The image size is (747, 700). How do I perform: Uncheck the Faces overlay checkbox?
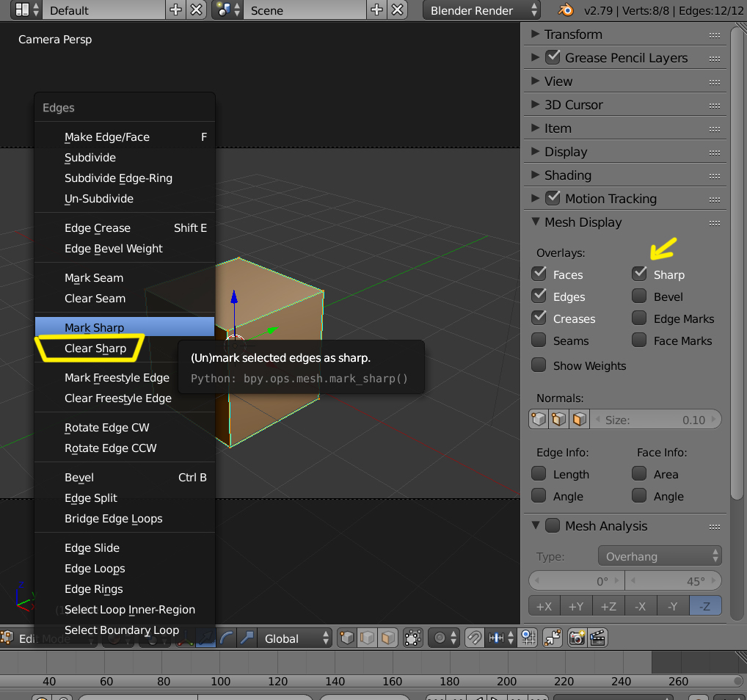539,274
